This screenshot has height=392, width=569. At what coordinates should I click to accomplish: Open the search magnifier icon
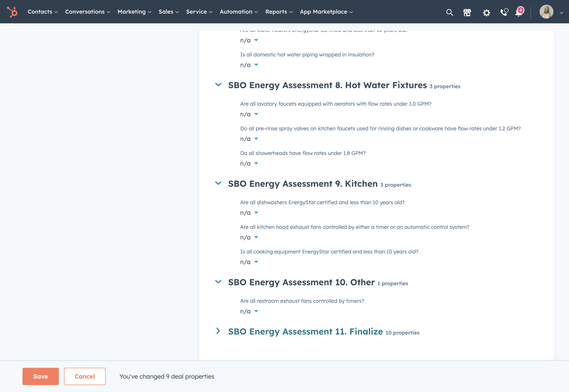point(450,12)
